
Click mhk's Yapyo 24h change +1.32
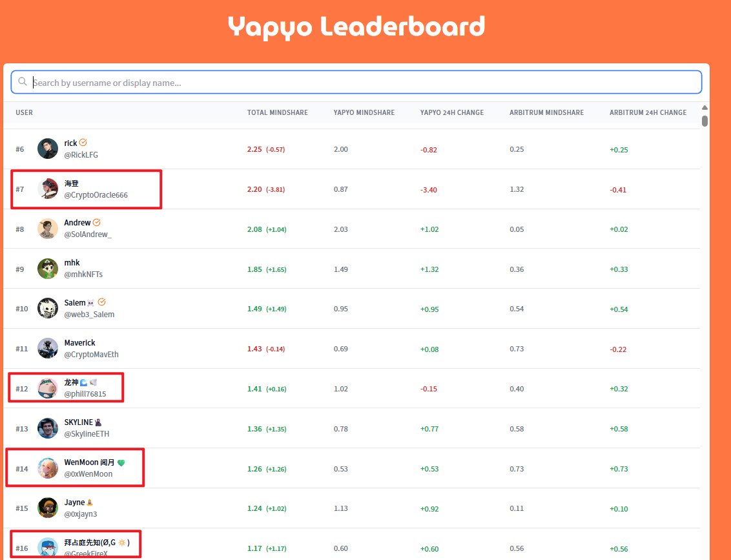tap(429, 269)
